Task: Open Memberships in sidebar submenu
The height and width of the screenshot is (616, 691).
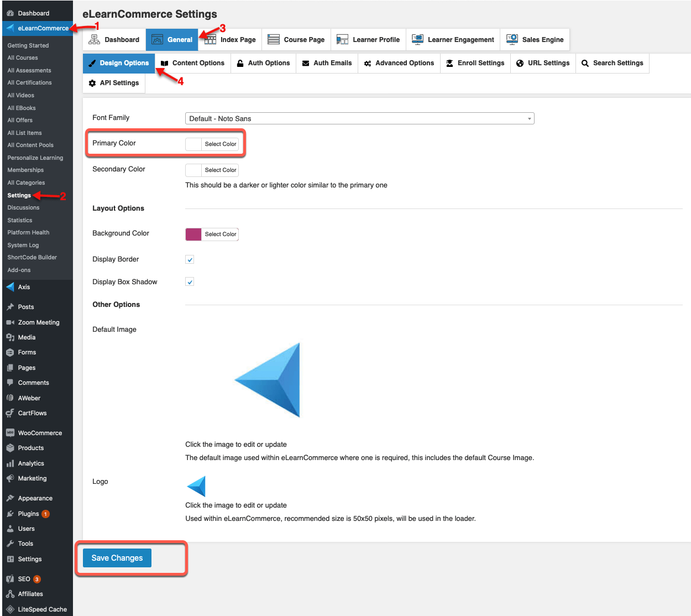Action: coord(25,170)
